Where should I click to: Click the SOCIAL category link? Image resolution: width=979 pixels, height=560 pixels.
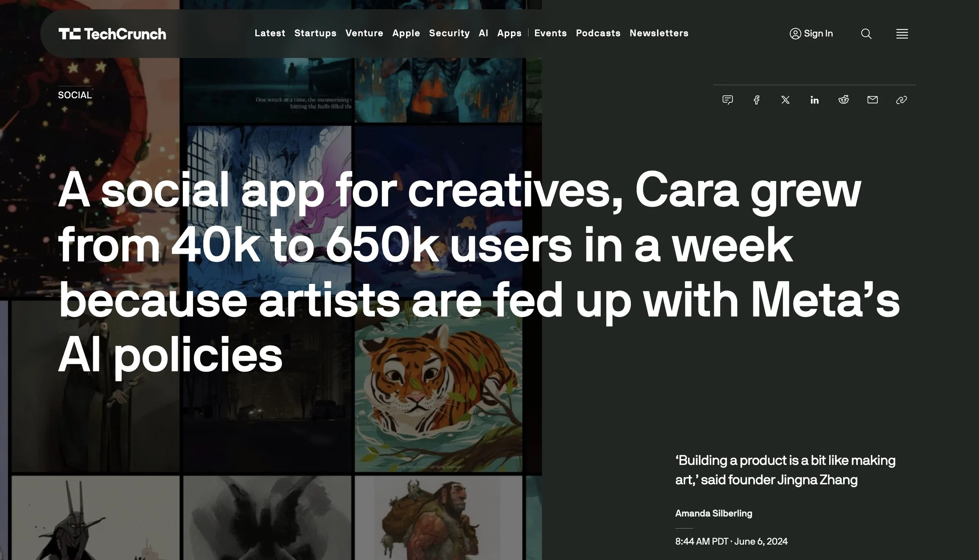(75, 95)
